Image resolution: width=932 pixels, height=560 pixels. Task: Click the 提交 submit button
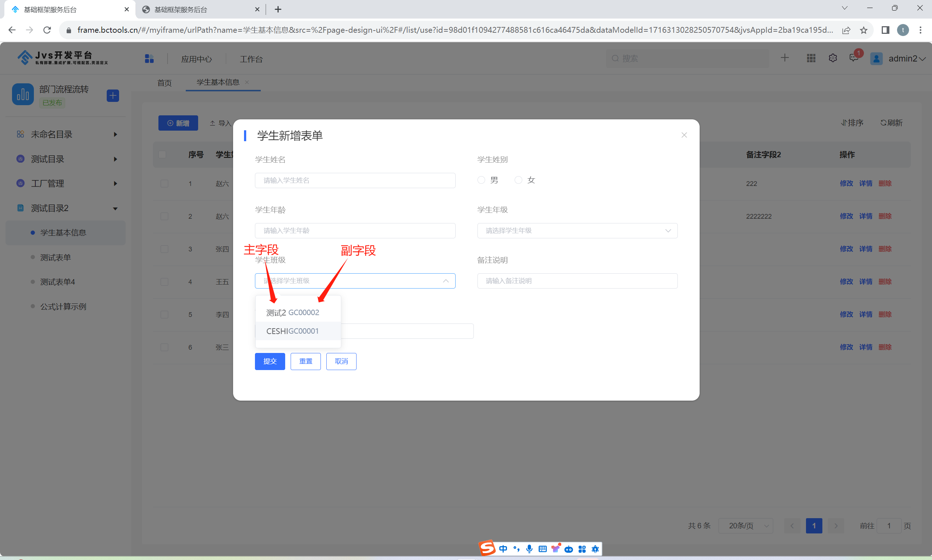pyautogui.click(x=269, y=361)
